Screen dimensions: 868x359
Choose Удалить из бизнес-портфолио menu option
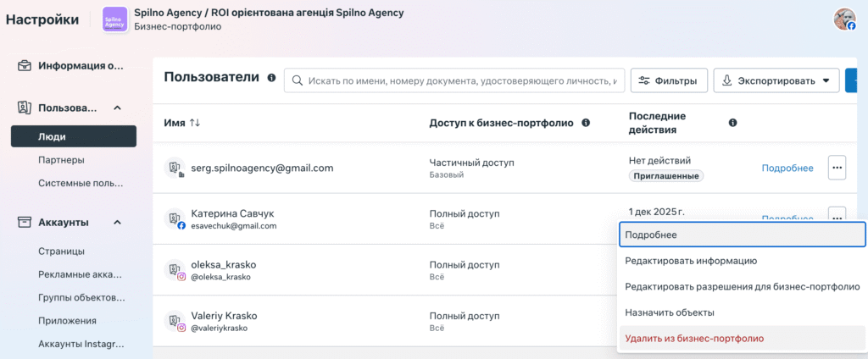(x=693, y=338)
